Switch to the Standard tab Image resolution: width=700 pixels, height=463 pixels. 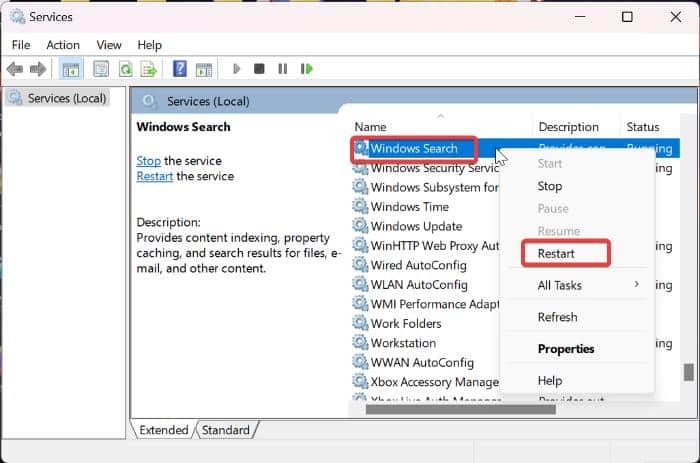[x=225, y=430]
